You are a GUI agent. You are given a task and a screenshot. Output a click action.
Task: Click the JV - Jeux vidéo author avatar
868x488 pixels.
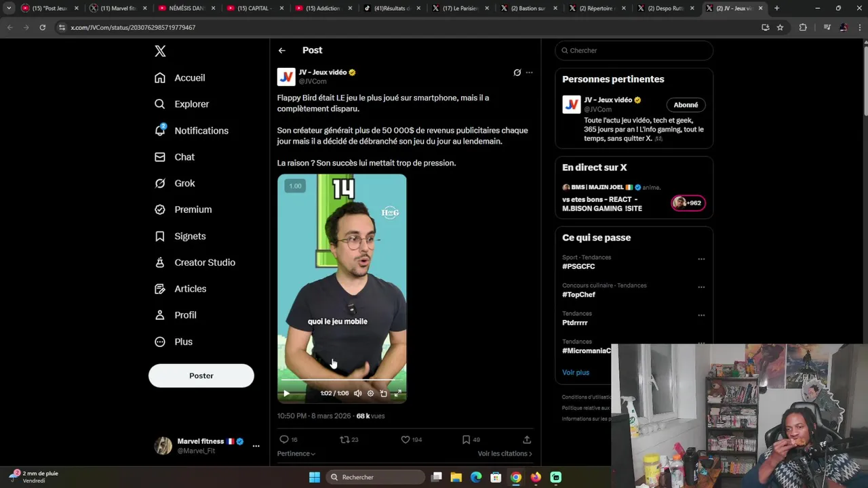(286, 77)
